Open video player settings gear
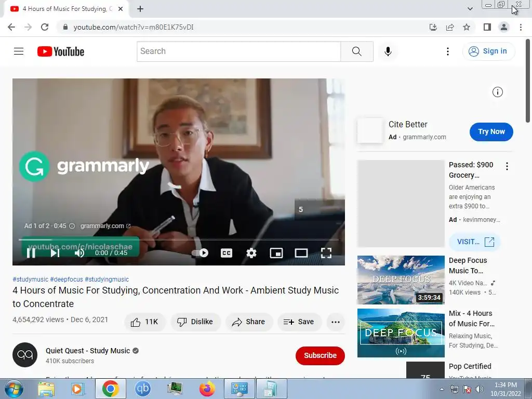This screenshot has height=399, width=532. click(251, 253)
